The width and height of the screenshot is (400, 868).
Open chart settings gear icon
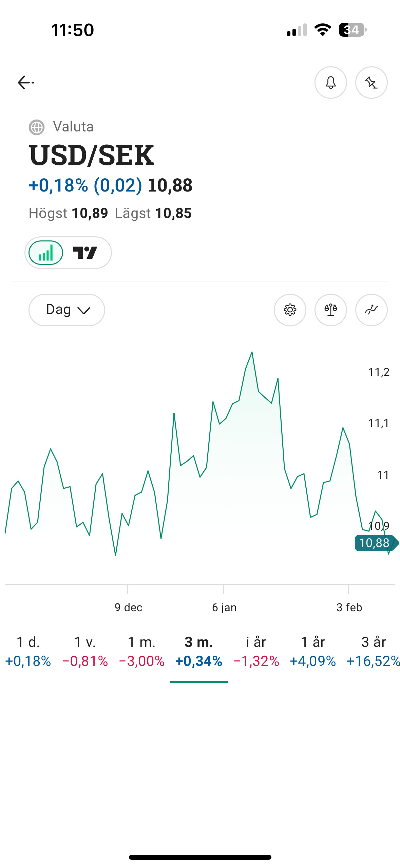point(290,310)
